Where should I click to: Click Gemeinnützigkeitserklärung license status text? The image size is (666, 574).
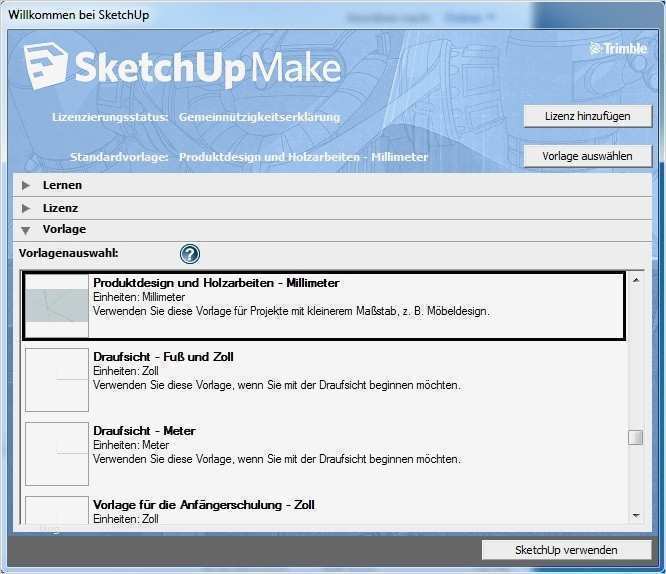coord(260,117)
